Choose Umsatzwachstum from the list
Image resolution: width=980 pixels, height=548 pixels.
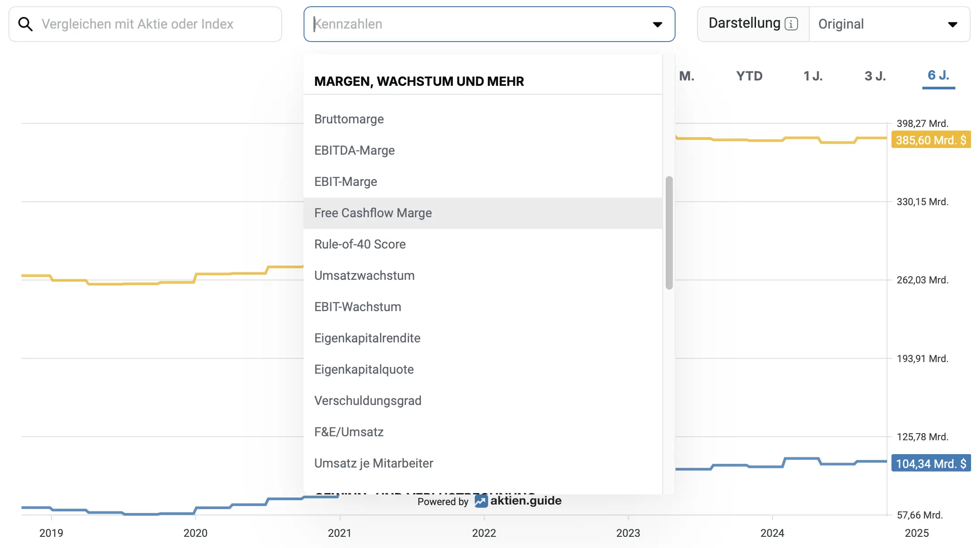coord(483,276)
